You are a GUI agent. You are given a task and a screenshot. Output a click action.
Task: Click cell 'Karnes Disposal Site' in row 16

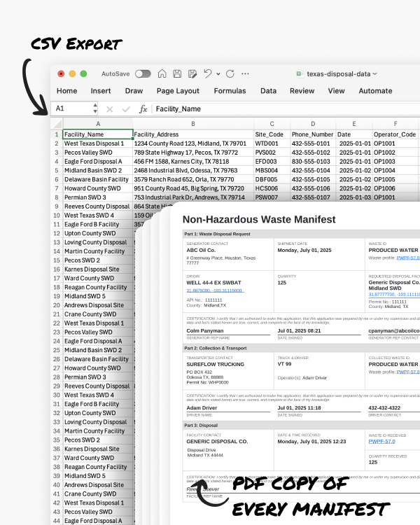(x=98, y=269)
